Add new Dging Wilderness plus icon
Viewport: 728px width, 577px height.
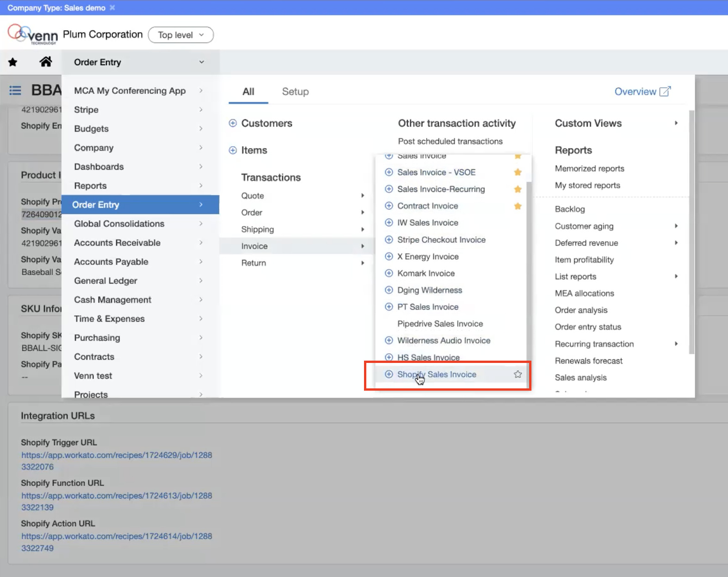point(389,290)
